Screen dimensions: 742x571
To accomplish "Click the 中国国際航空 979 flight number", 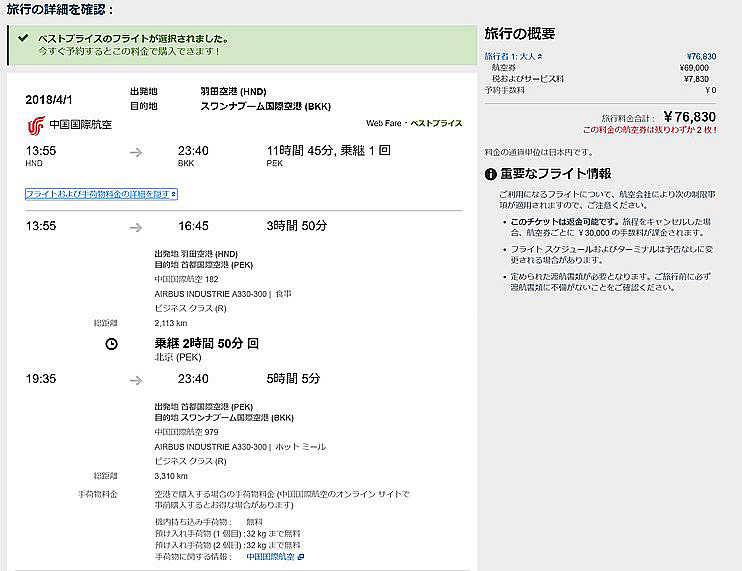I will pyautogui.click(x=186, y=432).
